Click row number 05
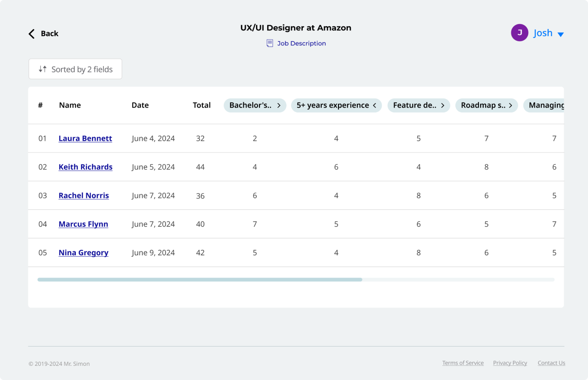The height and width of the screenshot is (380, 588). (42, 253)
